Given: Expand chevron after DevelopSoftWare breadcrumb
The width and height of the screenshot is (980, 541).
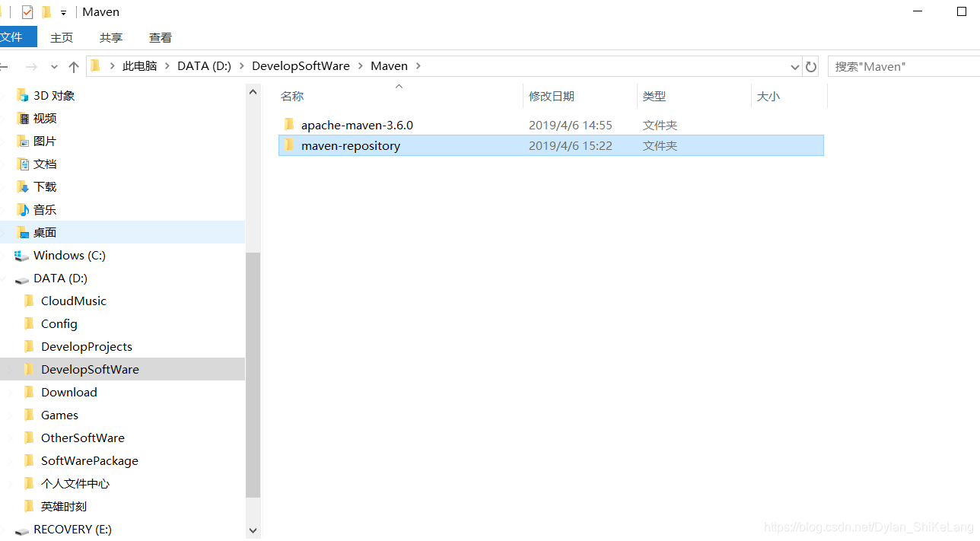Looking at the screenshot, I should [x=361, y=66].
